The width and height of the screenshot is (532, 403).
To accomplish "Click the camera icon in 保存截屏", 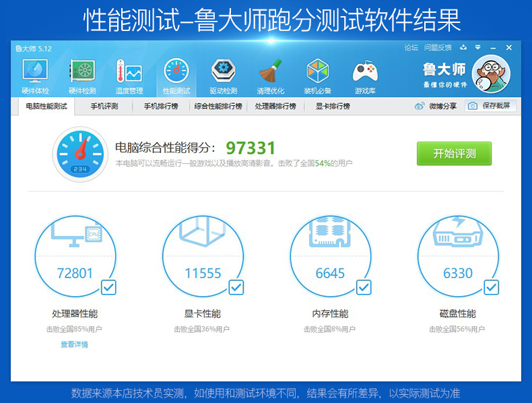I will click(472, 106).
